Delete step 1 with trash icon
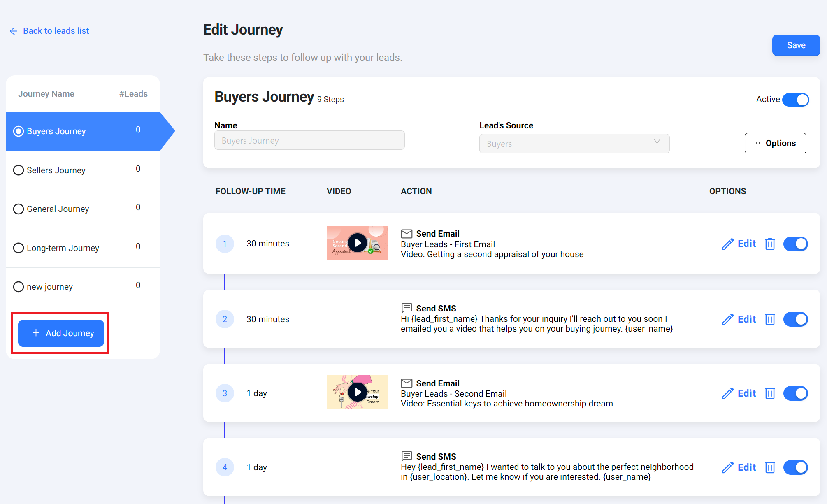Viewport: 827px width, 504px height. pos(769,244)
